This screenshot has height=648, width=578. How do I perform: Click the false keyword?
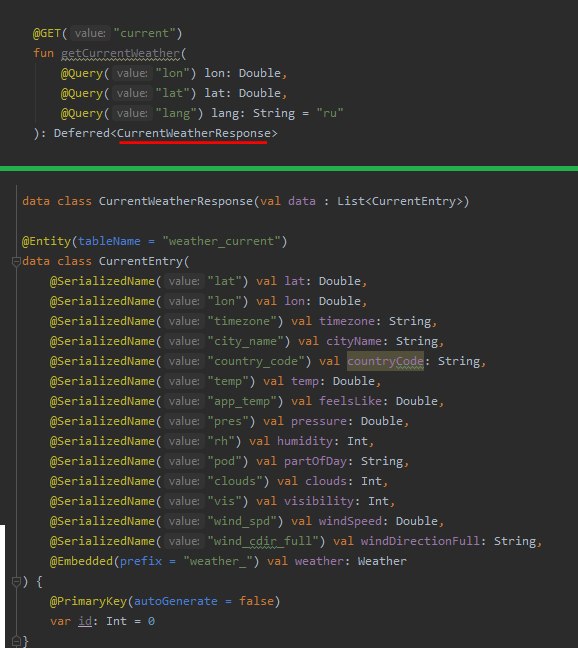click(x=256, y=601)
